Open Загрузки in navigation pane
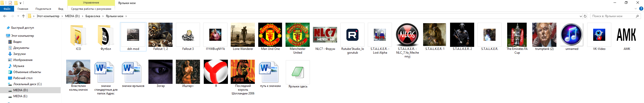 [x=19, y=54]
